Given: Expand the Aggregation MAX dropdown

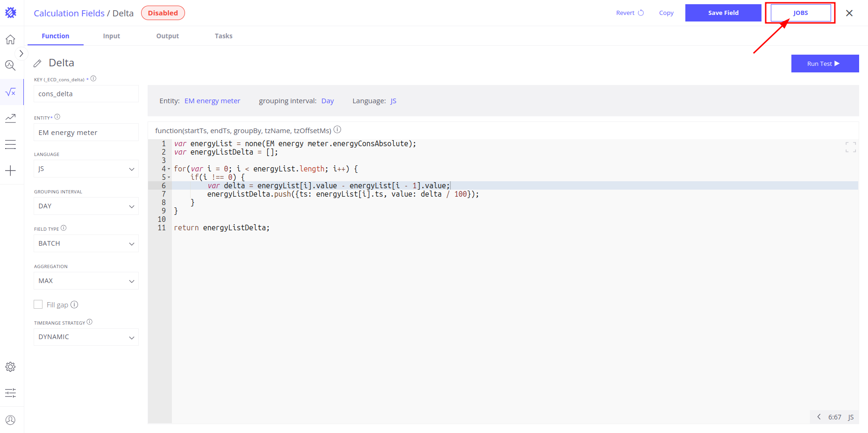Looking at the screenshot, I should tap(86, 281).
